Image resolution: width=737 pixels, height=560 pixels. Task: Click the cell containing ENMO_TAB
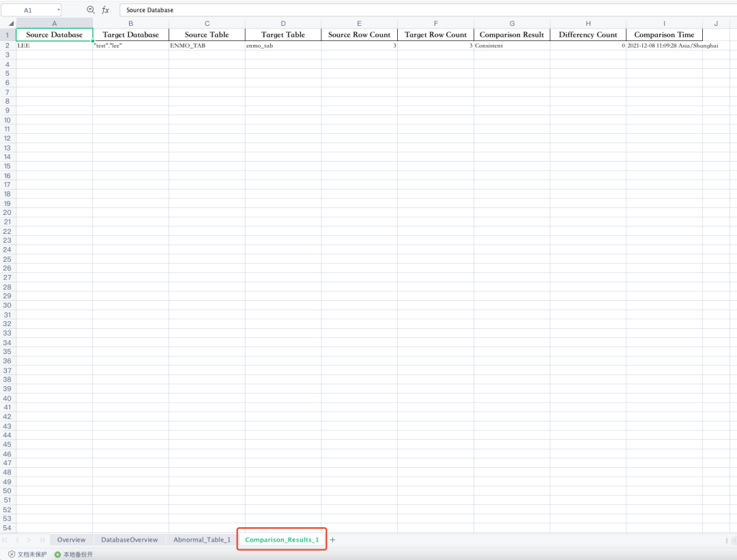pos(207,46)
